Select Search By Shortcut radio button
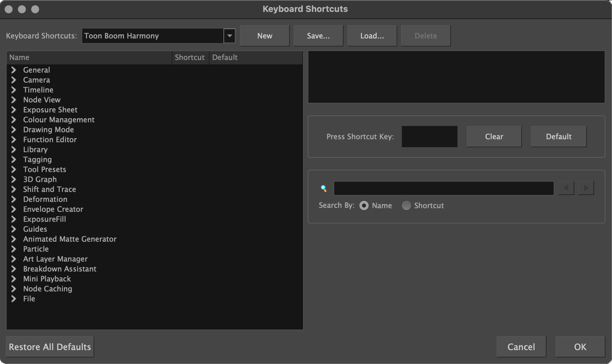 click(406, 206)
